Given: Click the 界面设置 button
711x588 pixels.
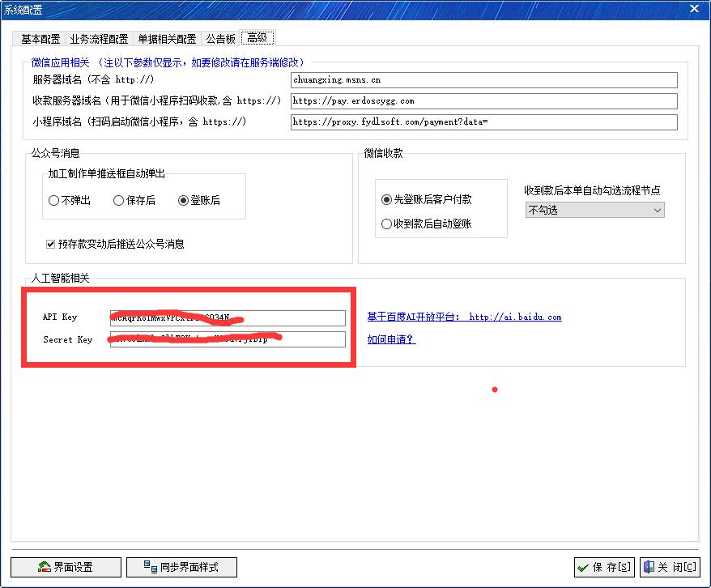Looking at the screenshot, I should (66, 567).
